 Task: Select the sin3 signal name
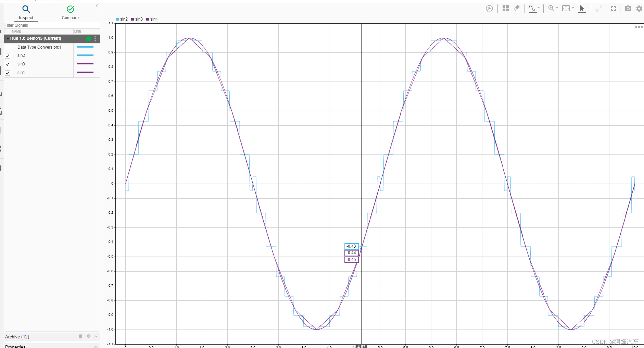21,64
